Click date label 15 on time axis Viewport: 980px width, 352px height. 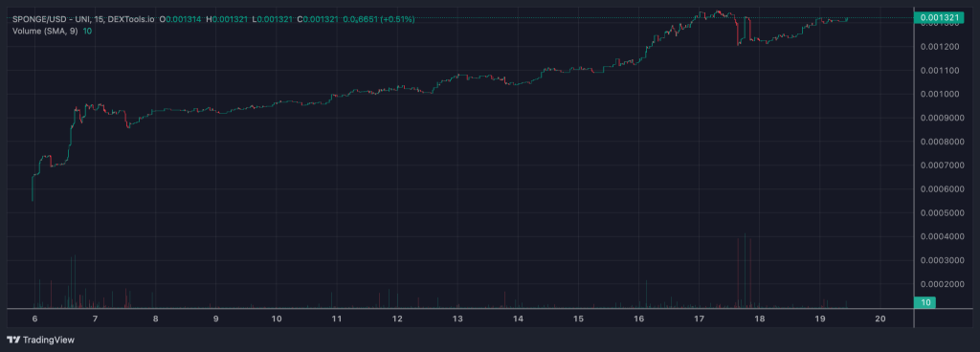pos(578,319)
